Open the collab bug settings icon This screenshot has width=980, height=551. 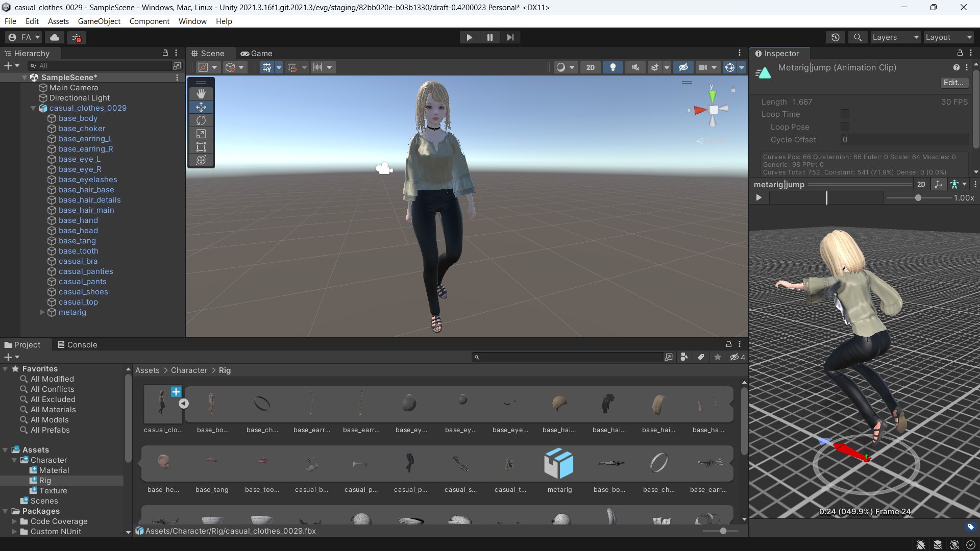77,37
